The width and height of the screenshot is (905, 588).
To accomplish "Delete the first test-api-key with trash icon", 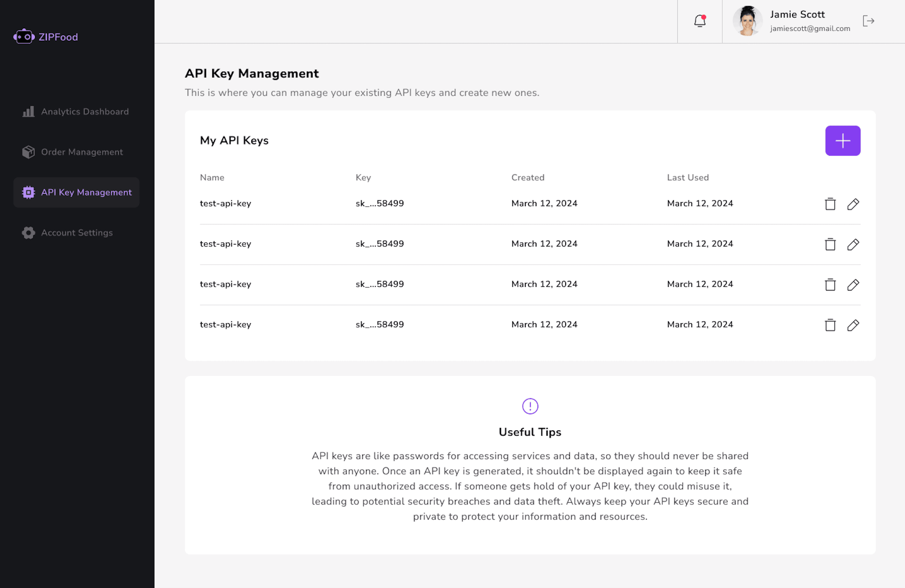I will coord(830,204).
